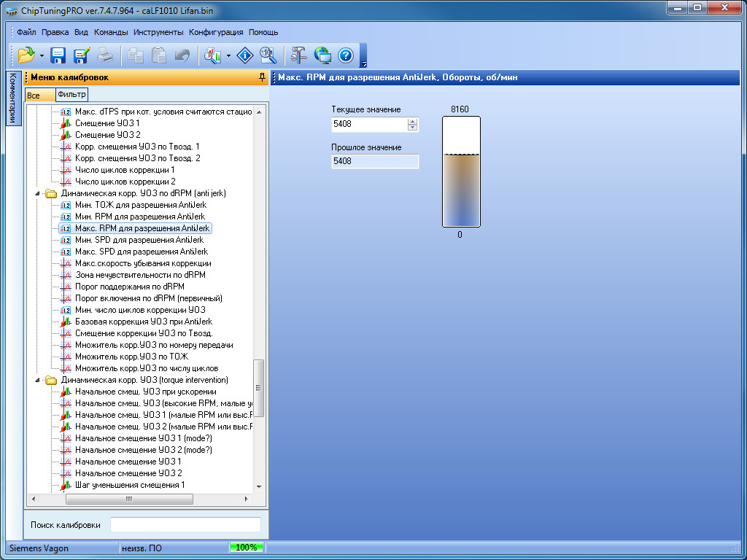Viewport: 747px width, 560px height.
Task: Click the open file folder icon
Action: [x=26, y=55]
